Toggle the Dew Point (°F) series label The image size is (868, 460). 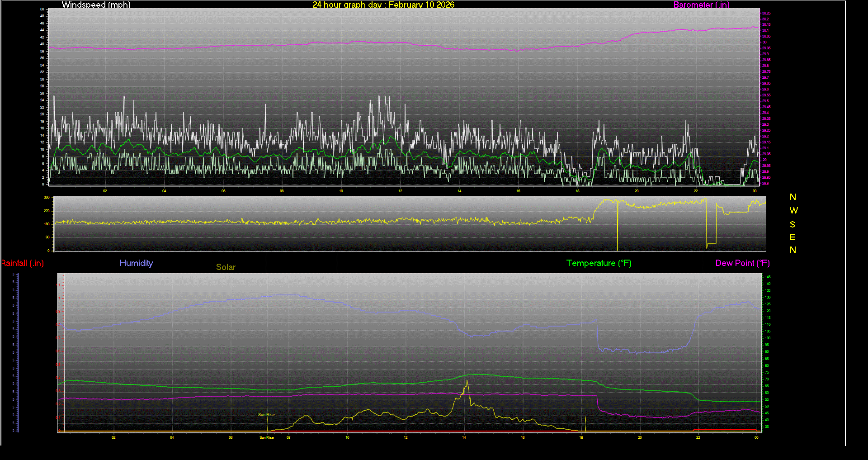tap(742, 263)
